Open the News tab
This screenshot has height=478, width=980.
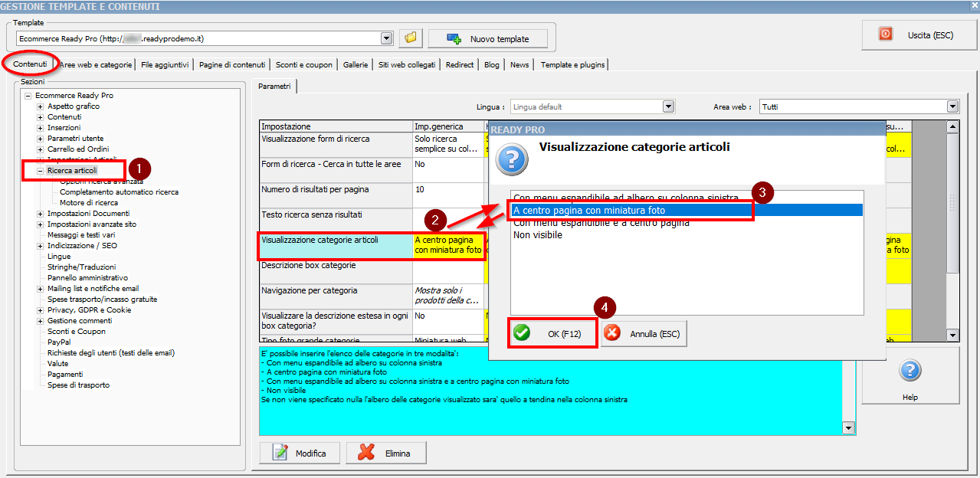[x=519, y=65]
